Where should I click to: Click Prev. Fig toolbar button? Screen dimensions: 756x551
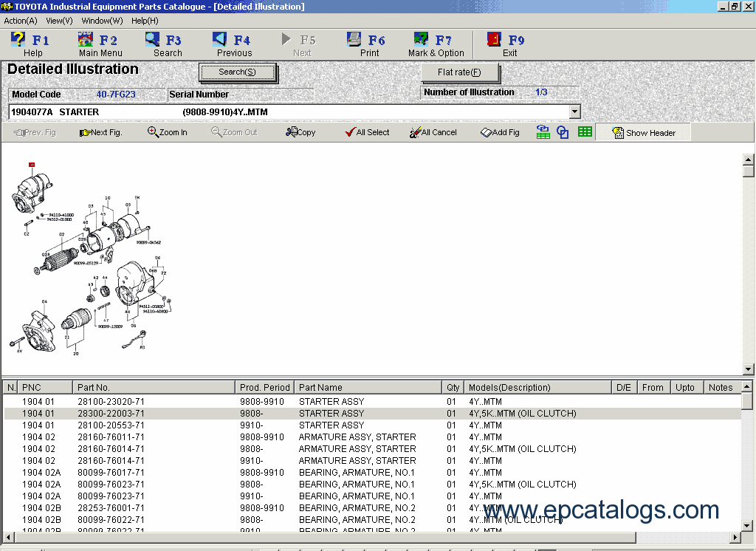point(35,132)
